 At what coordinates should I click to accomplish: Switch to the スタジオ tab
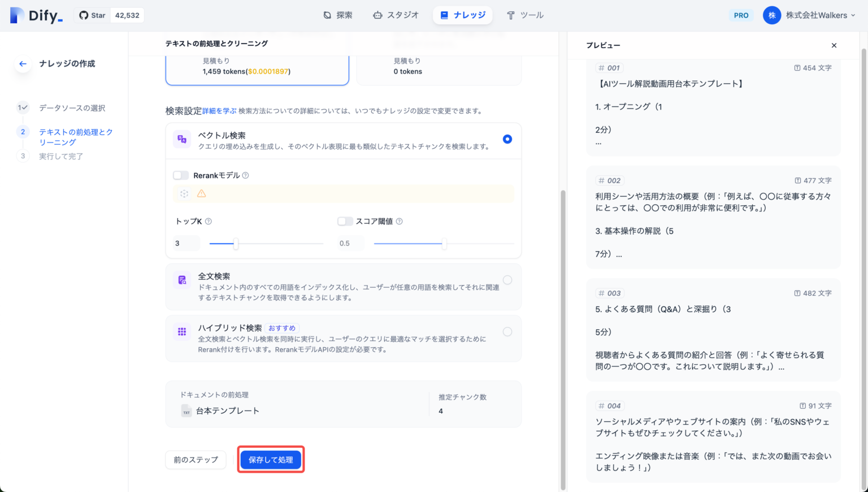pos(396,15)
